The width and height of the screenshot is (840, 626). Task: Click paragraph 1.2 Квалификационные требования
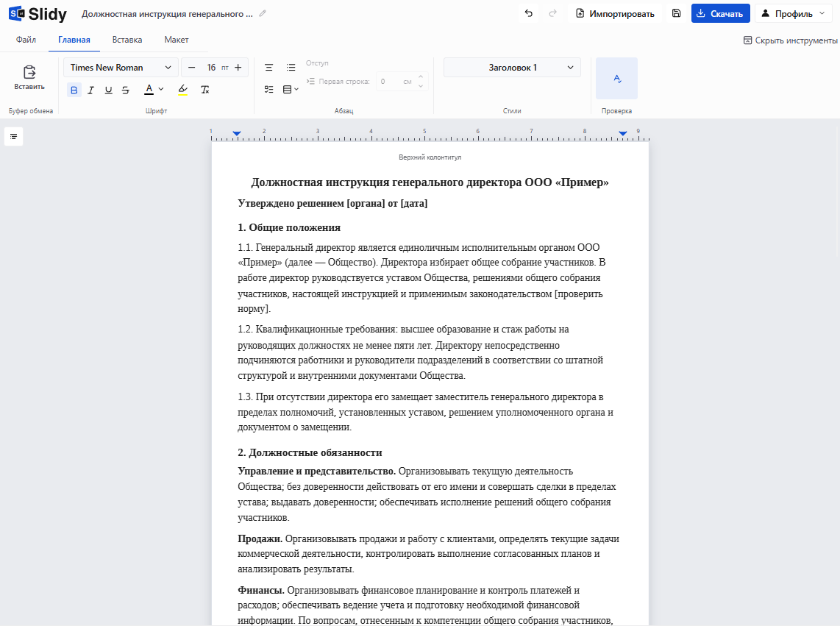pos(421,352)
